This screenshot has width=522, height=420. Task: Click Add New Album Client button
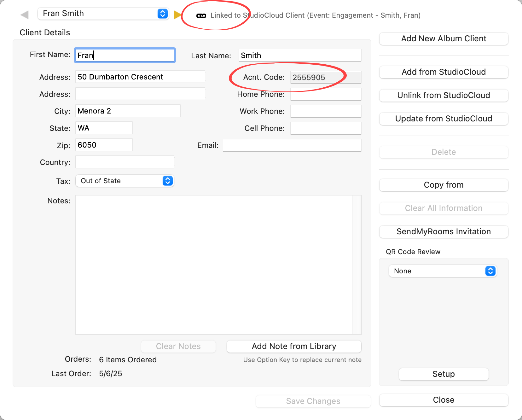point(444,38)
